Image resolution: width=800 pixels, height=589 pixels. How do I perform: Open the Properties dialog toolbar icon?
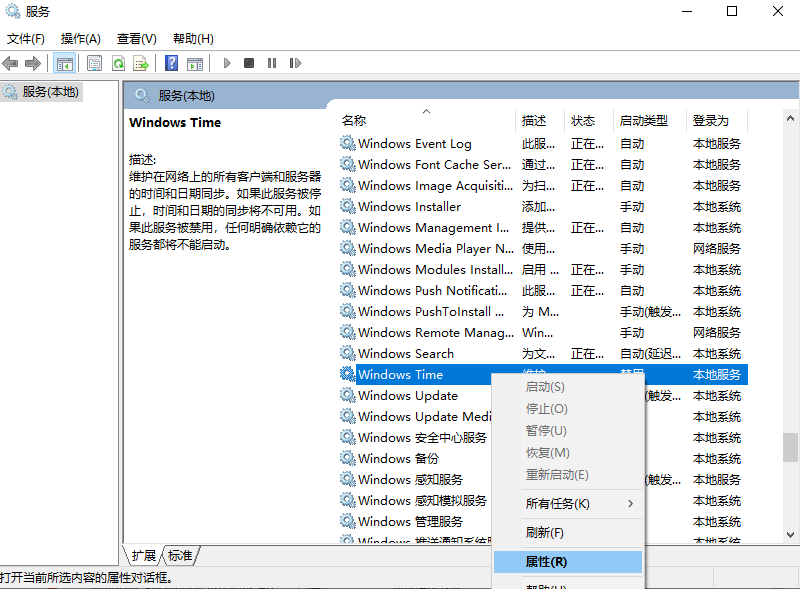point(93,62)
